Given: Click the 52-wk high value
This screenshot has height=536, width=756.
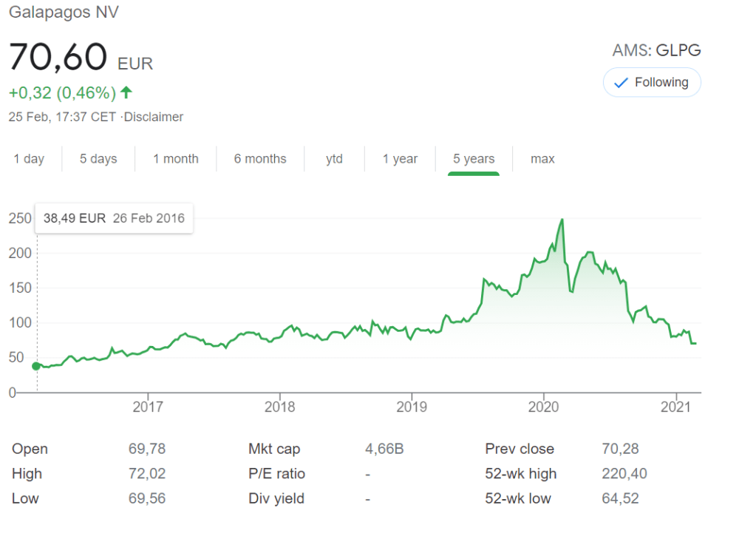Looking at the screenshot, I should (621, 474).
